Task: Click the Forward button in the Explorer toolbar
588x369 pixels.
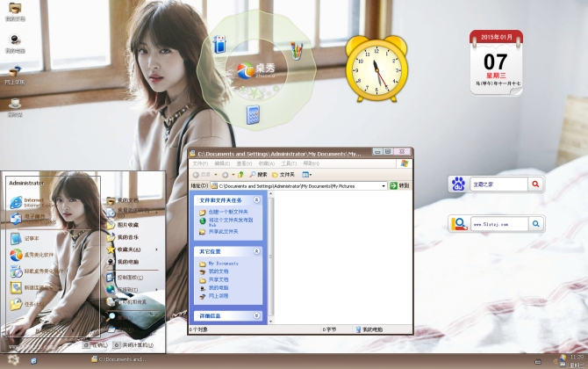Action: pyautogui.click(x=225, y=175)
